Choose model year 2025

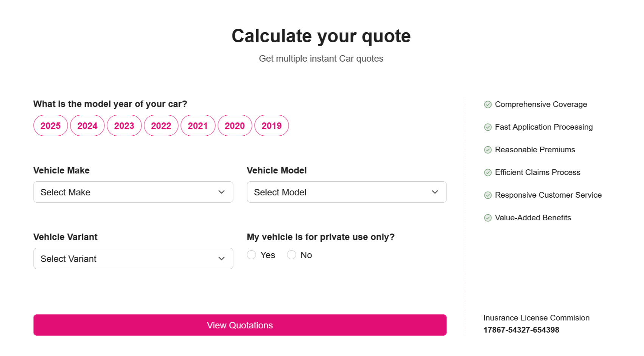(x=51, y=125)
